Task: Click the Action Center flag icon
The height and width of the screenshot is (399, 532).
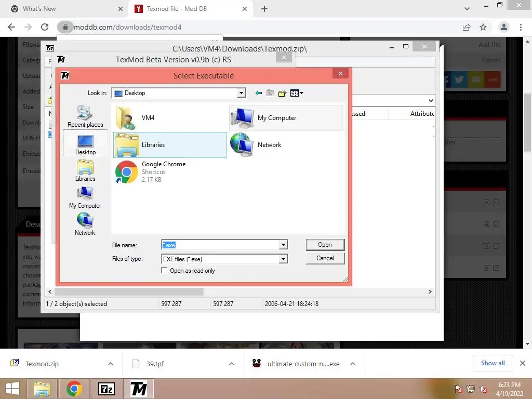Action: (x=458, y=389)
